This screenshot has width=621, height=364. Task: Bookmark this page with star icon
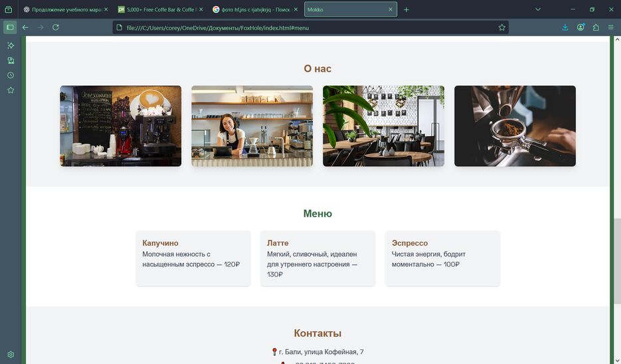pos(502,28)
